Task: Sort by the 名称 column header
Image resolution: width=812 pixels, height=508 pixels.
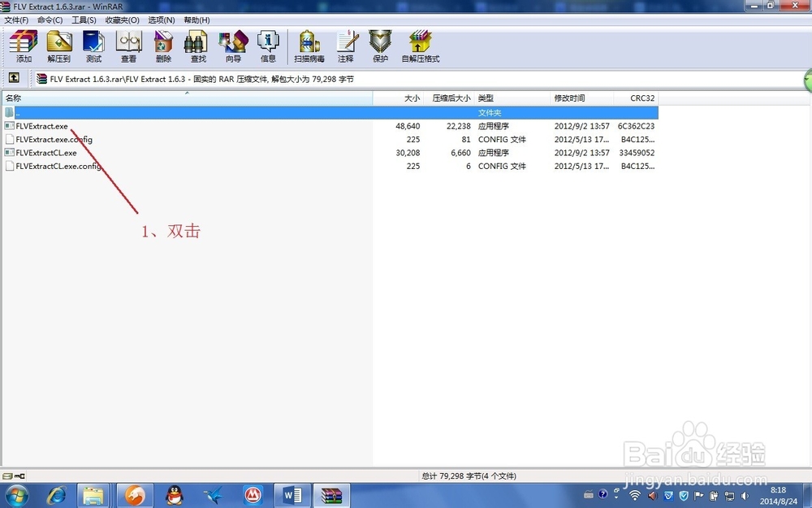Action: click(188, 98)
